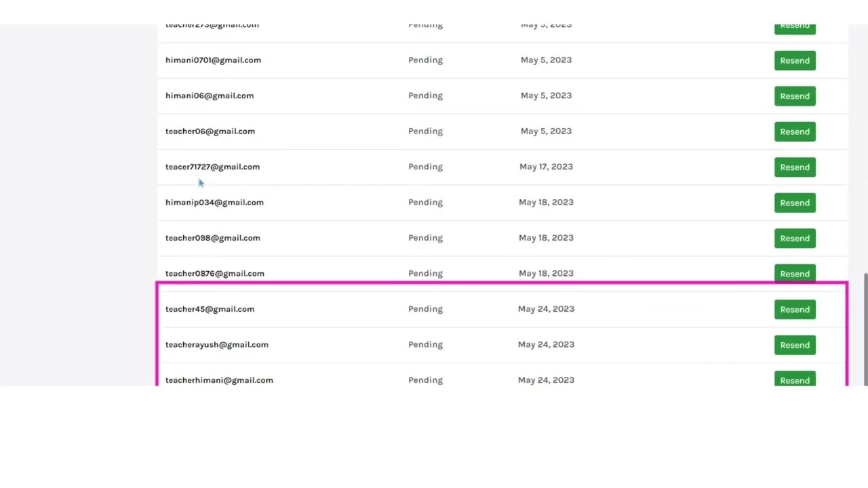Resend invite to teacher45@gmail.com
Viewport: 868px width, 488px height.
(x=795, y=310)
